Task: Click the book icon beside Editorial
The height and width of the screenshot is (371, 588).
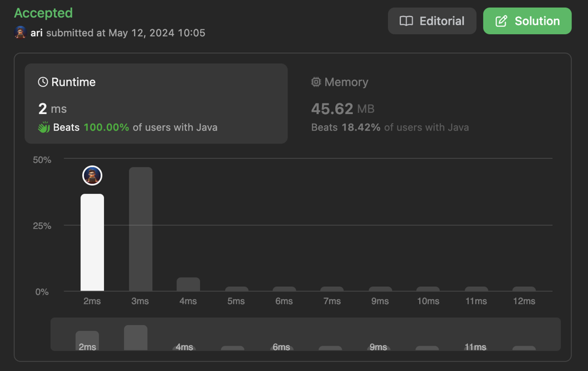Action: point(406,21)
